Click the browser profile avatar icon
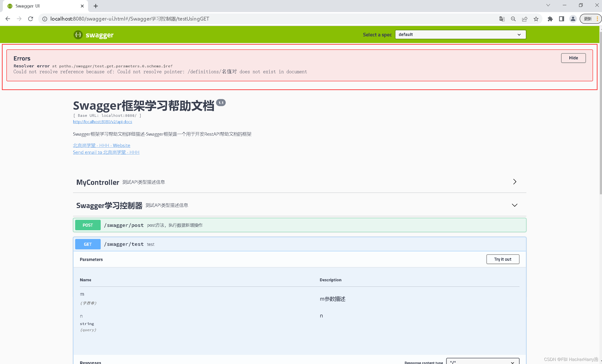 (x=573, y=19)
